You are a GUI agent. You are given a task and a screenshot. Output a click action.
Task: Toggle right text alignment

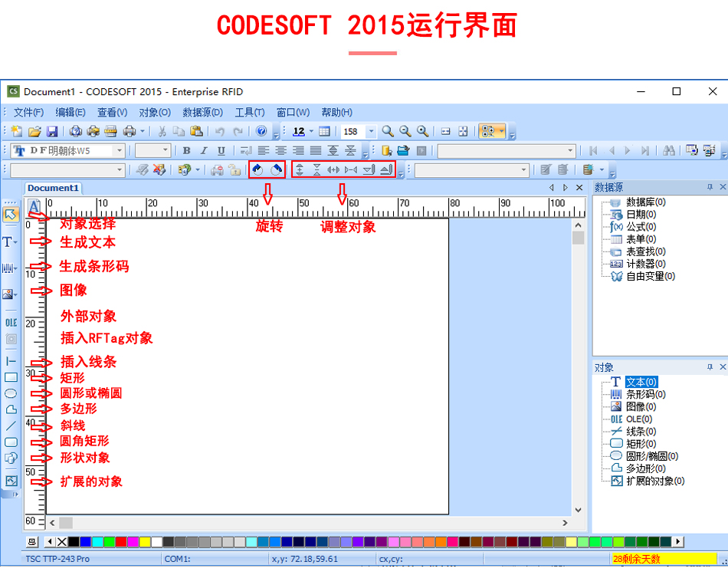(x=298, y=150)
